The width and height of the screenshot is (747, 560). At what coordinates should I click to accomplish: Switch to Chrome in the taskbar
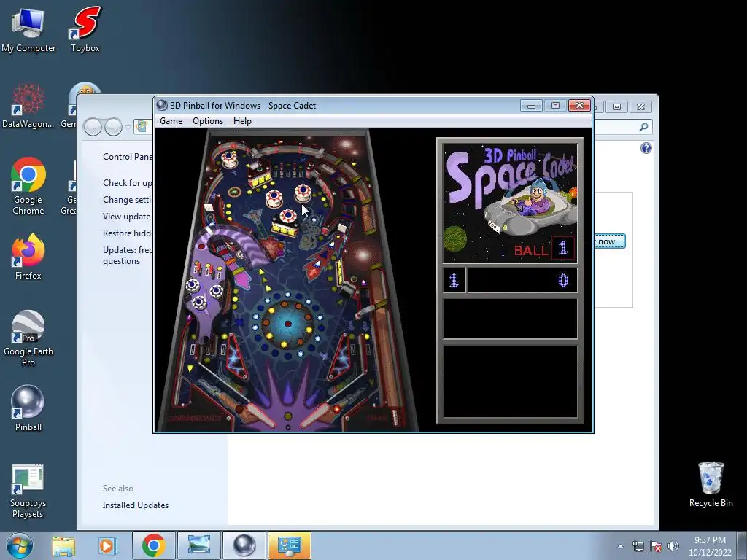[153, 545]
